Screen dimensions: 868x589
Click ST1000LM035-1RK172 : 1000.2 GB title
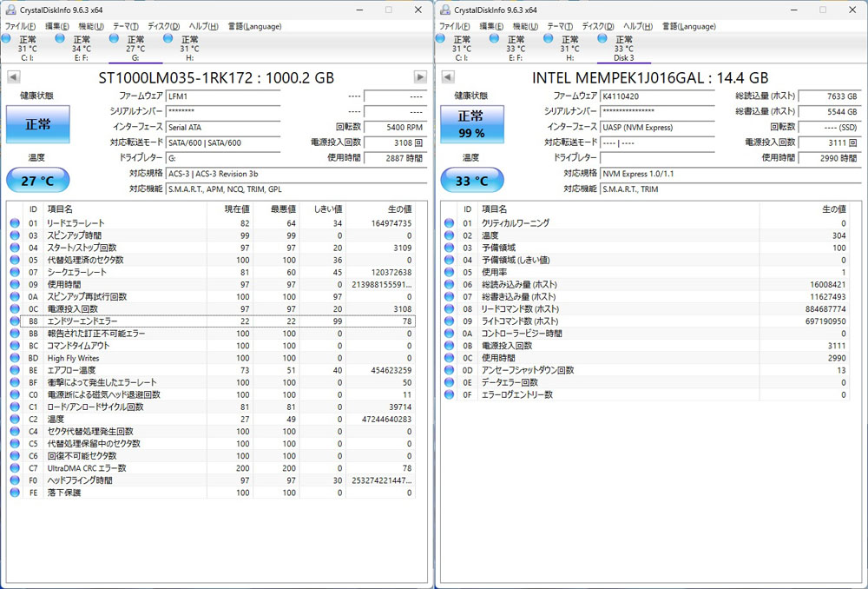pyautogui.click(x=216, y=77)
